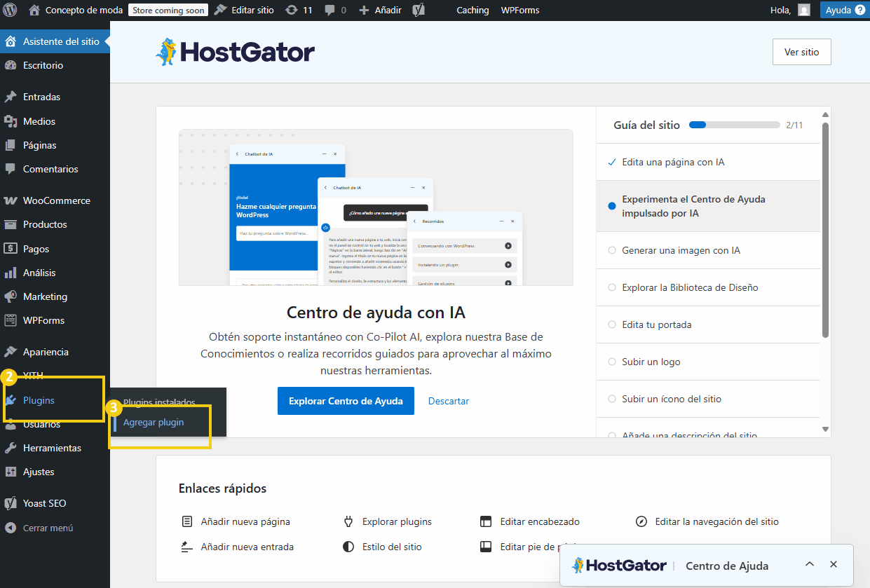Image resolution: width=870 pixels, height=588 pixels.
Task: Open the WordPress logo menu
Action: tap(11, 11)
